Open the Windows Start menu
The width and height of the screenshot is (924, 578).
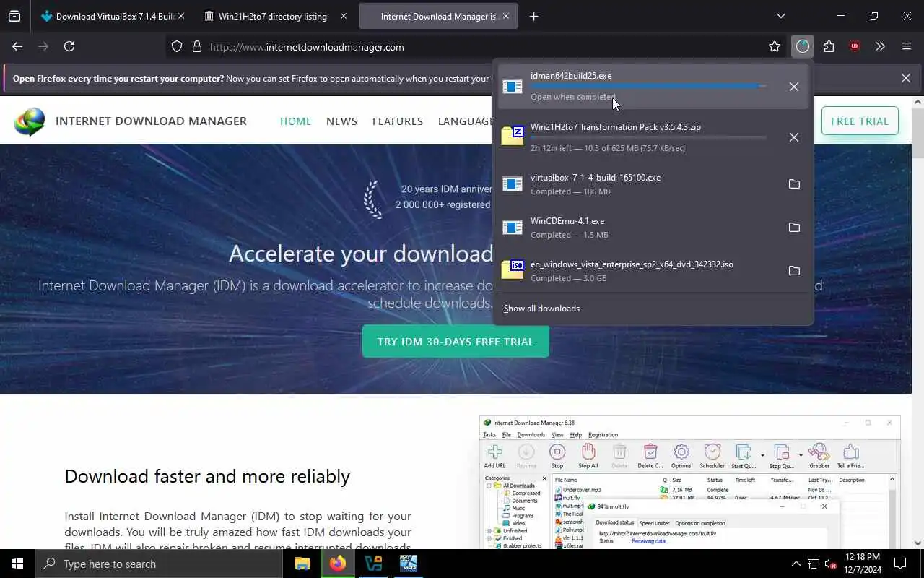point(17,564)
